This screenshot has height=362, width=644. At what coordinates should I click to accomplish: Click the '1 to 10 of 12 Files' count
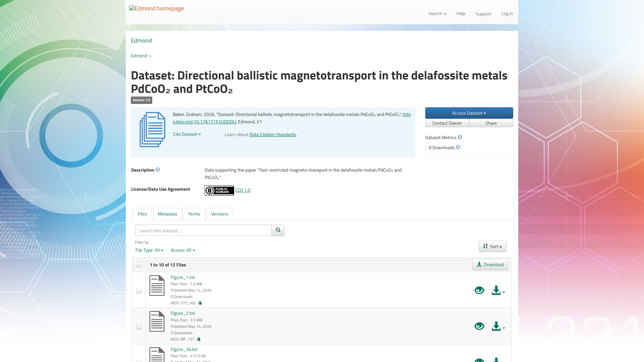168,265
